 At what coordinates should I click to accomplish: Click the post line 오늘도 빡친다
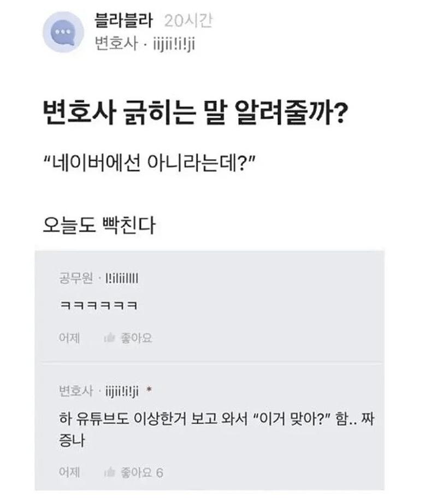click(99, 224)
